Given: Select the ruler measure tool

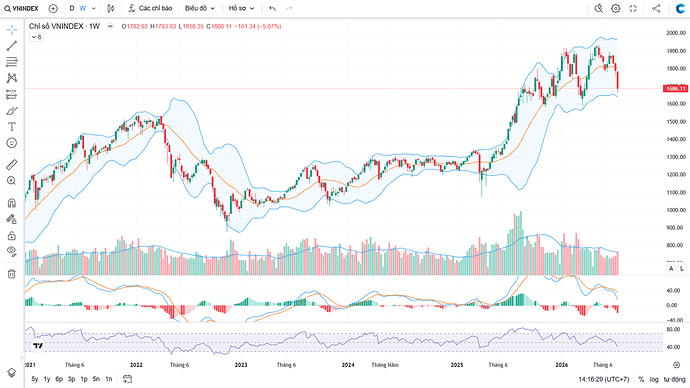Looking at the screenshot, I should (x=12, y=165).
